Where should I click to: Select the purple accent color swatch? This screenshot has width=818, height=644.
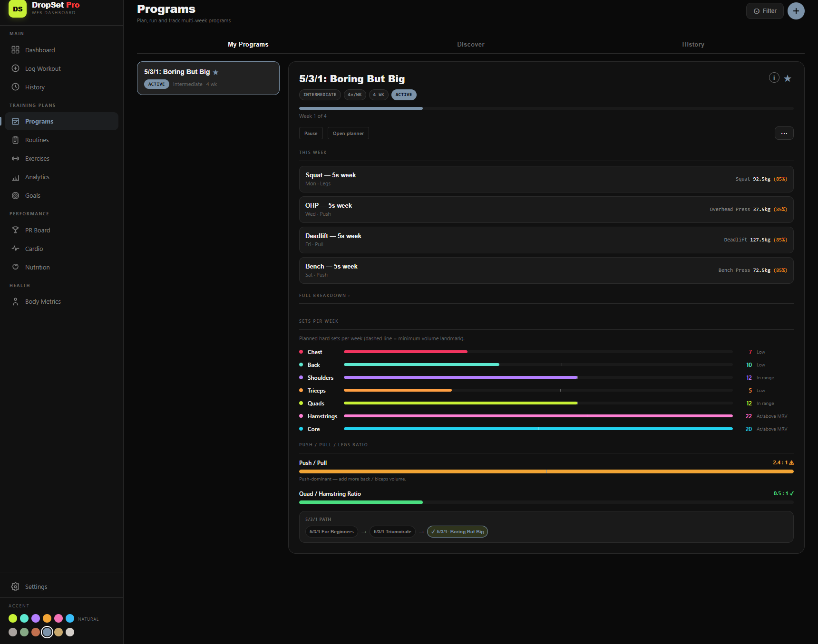click(36, 618)
